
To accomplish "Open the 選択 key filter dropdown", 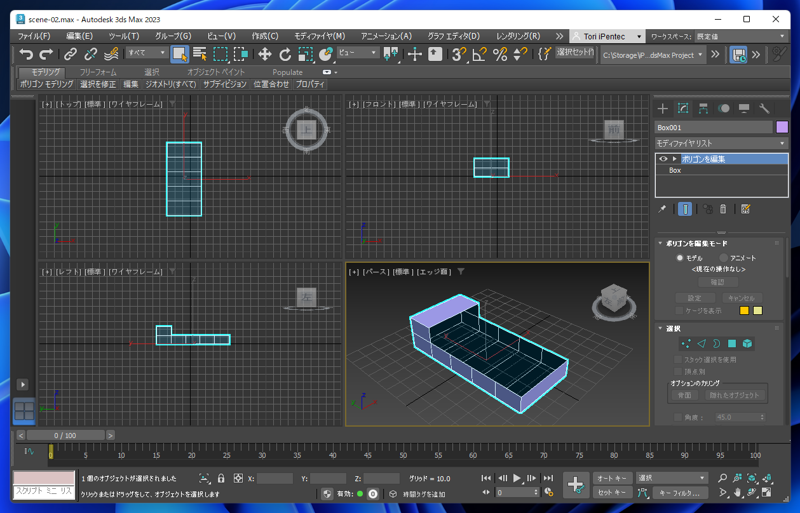I will click(671, 478).
